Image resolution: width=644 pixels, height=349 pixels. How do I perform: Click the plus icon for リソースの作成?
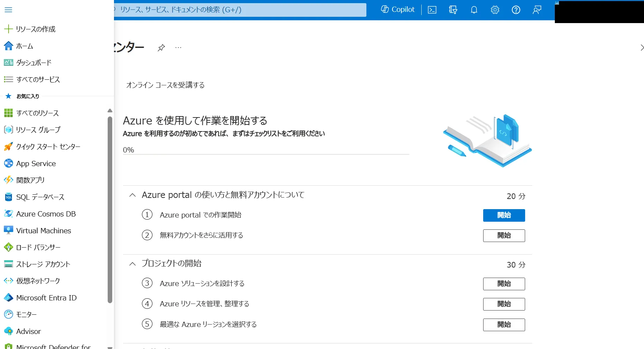8,29
